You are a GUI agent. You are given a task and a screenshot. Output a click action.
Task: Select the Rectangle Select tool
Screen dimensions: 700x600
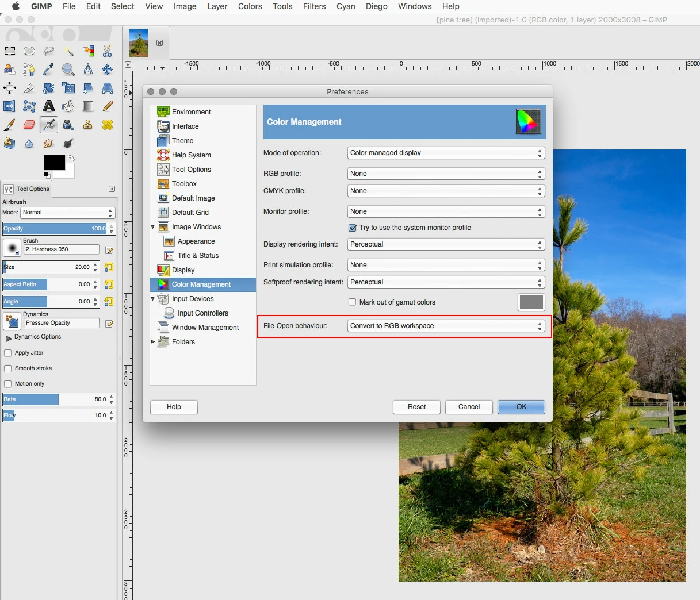pos(10,51)
